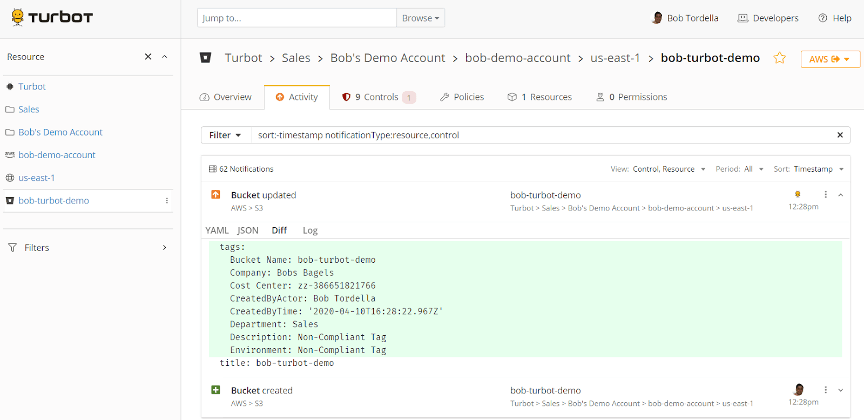Click the Controls alert badge 1
The height and width of the screenshot is (420, 864).
(x=408, y=98)
